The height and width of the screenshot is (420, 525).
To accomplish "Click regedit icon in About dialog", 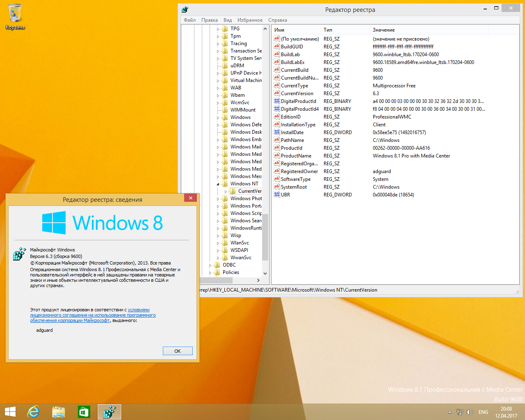I will (19, 254).
